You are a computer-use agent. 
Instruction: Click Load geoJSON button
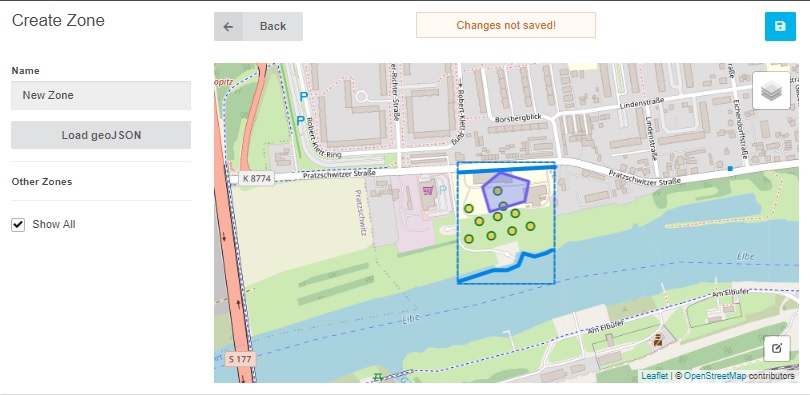(101, 135)
